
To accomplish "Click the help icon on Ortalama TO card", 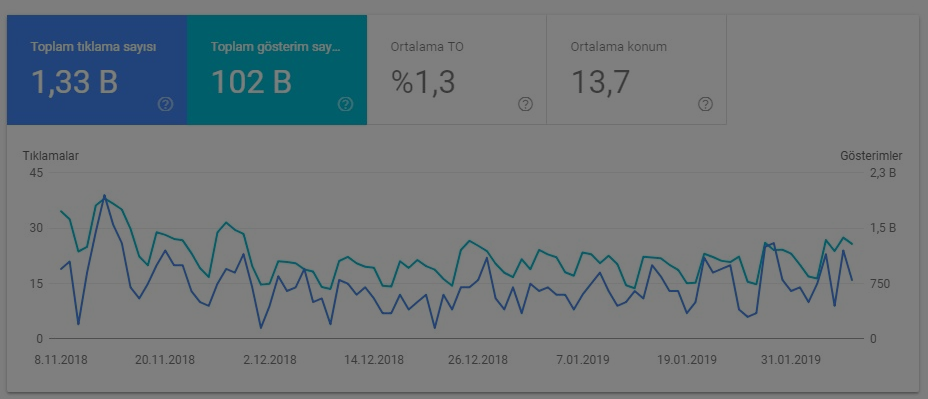I will pos(526,105).
